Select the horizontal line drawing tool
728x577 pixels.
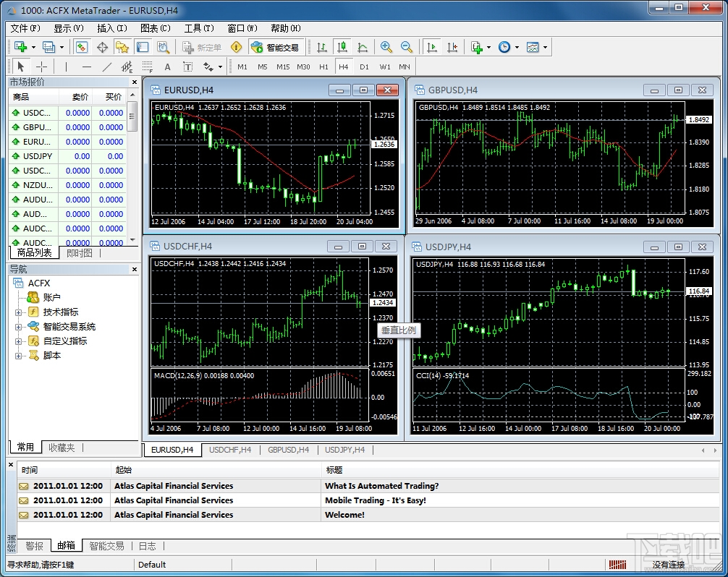(87, 67)
